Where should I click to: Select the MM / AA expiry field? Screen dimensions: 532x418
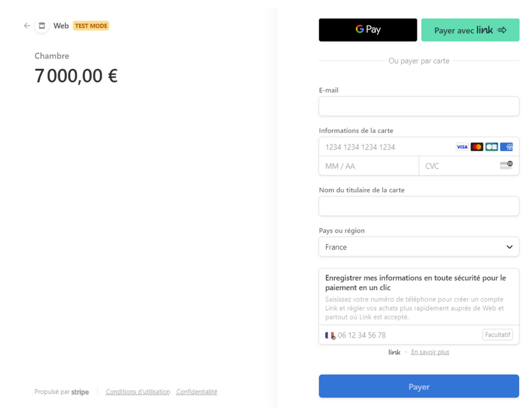coord(368,166)
